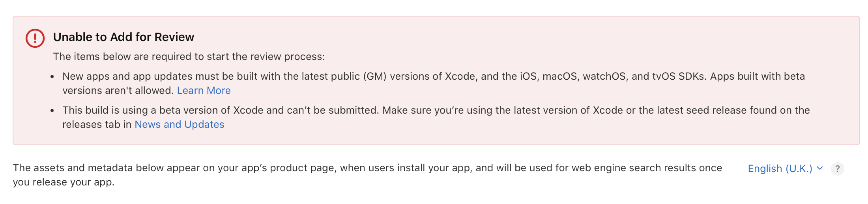Click the 'items below are required' subtitle
The width and height of the screenshot is (868, 204).
coord(189,57)
